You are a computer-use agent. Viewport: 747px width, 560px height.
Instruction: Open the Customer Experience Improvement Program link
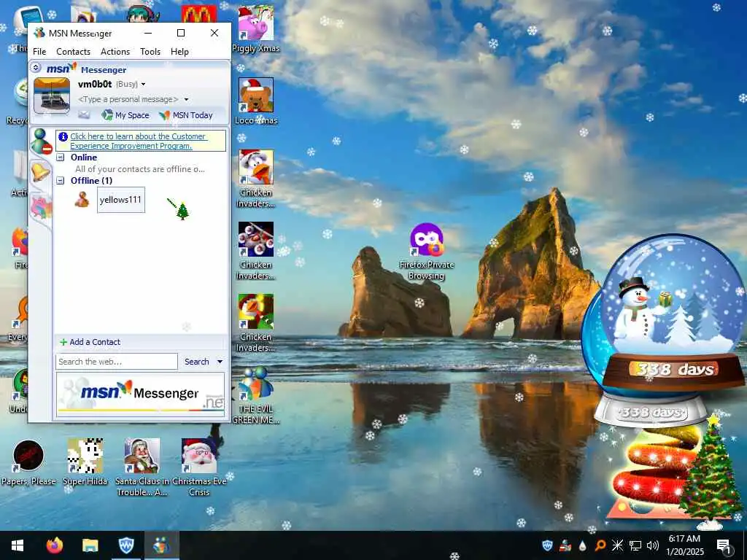(x=138, y=141)
